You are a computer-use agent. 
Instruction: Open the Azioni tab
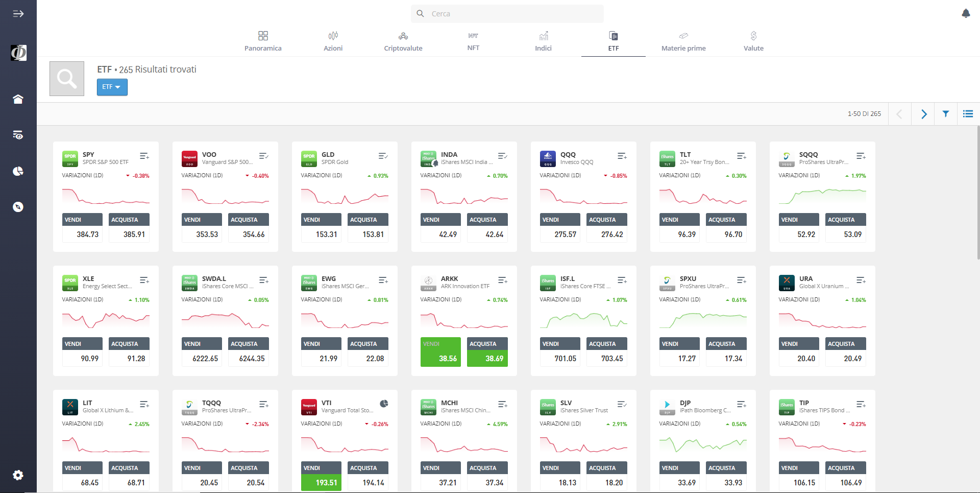333,41
